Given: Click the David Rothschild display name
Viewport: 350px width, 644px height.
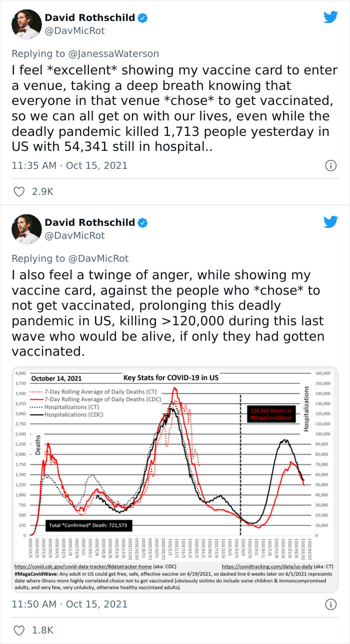Looking at the screenshot, I should (90, 17).
